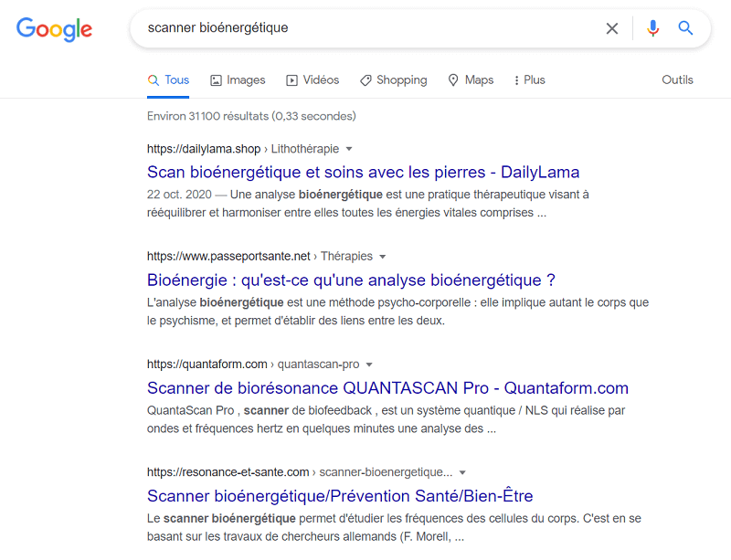This screenshot has height=560, width=731.
Task: Clear the search box with the X icon
Action: click(x=611, y=28)
